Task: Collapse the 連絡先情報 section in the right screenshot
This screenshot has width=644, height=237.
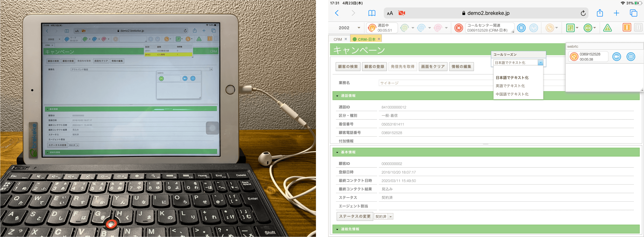Action: [x=337, y=229]
